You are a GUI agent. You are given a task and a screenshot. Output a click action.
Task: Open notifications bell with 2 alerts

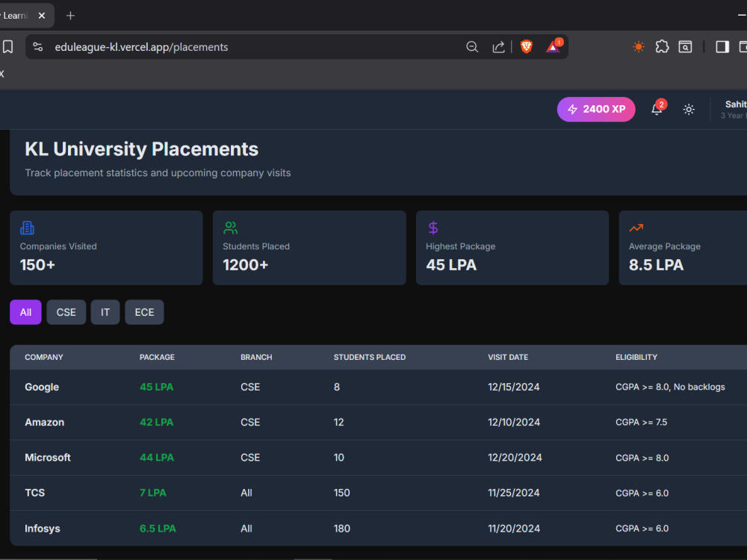coord(657,109)
